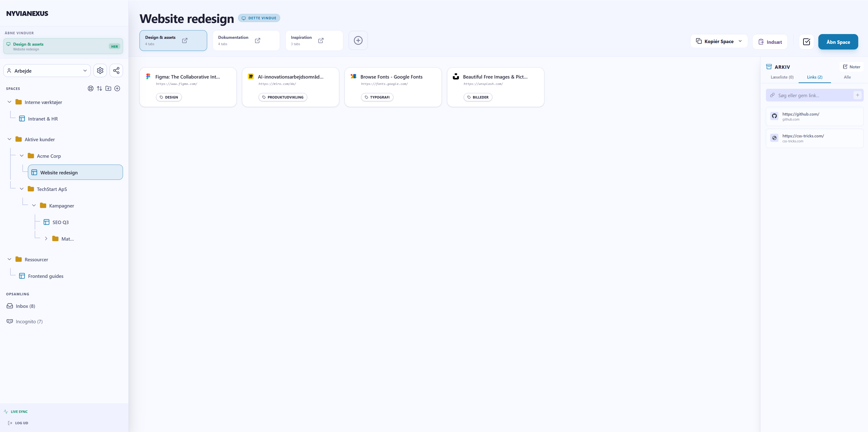Click the sort icon in SPACES header
The image size is (868, 432).
pyautogui.click(x=99, y=88)
